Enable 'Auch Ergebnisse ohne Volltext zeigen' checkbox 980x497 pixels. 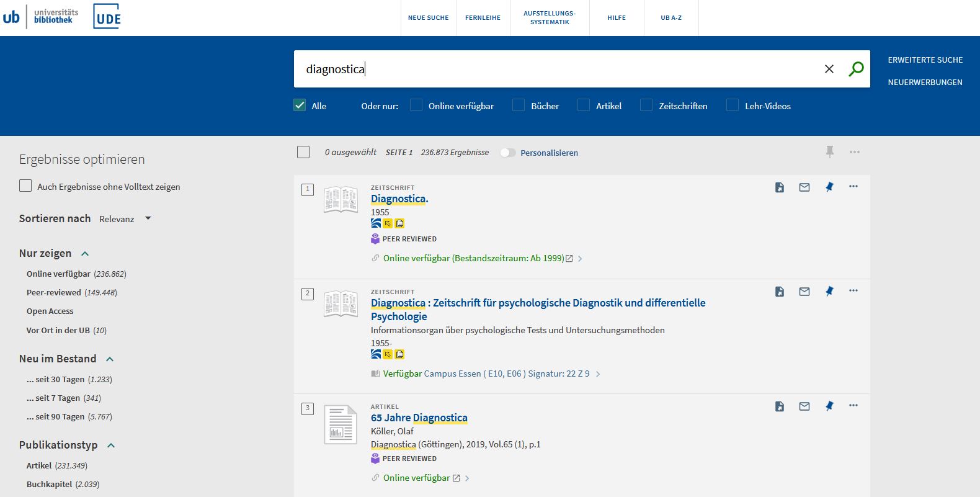[25, 186]
